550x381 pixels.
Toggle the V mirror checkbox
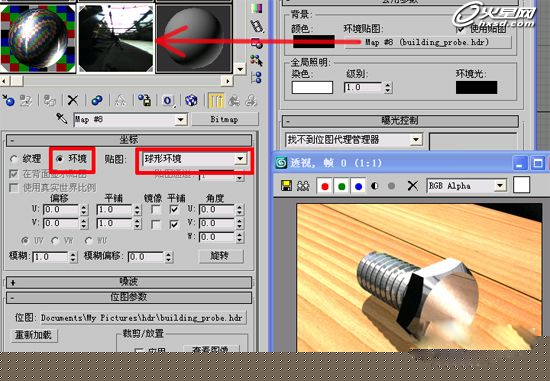tap(156, 224)
